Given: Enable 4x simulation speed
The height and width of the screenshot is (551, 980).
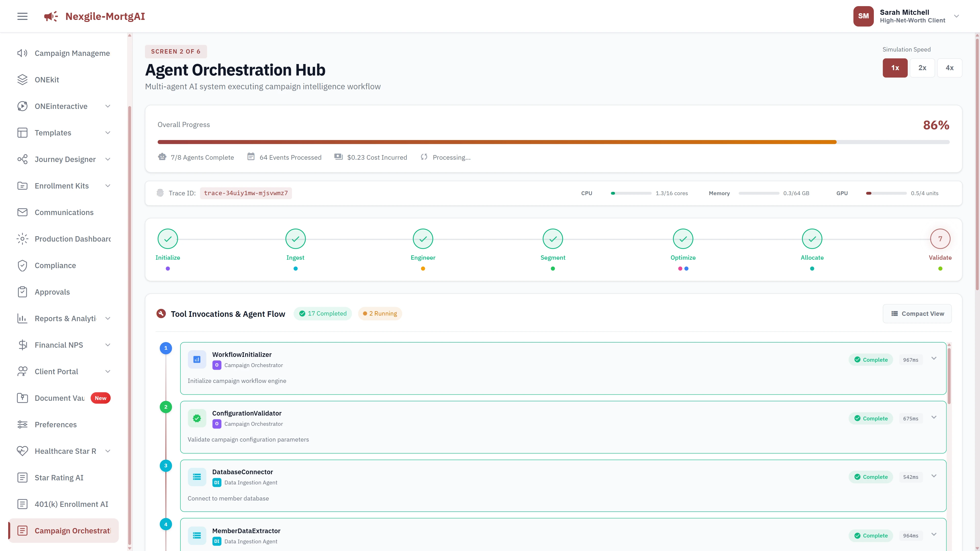Looking at the screenshot, I should coord(950,68).
